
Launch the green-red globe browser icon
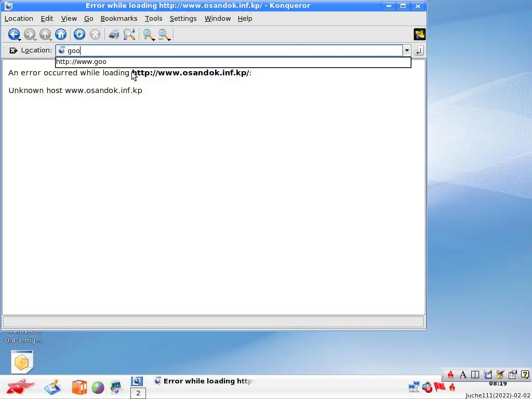click(x=98, y=388)
